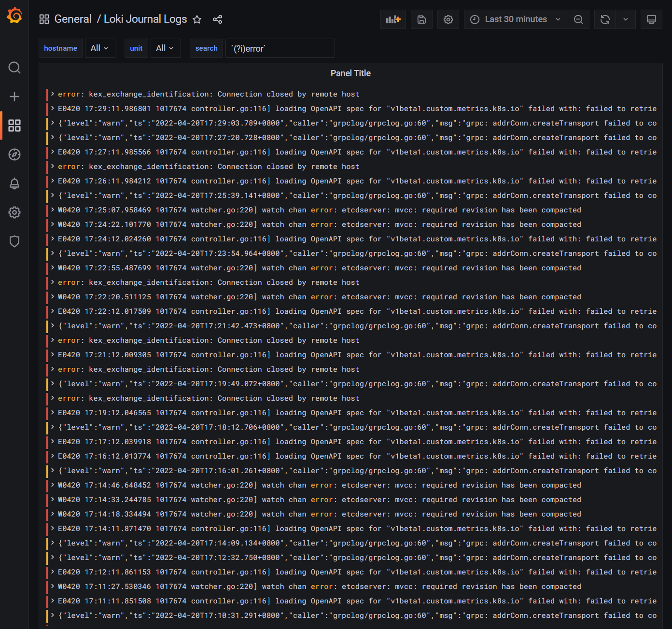Expand the W0420 17:22:55.487699 watcher row

coord(53,267)
